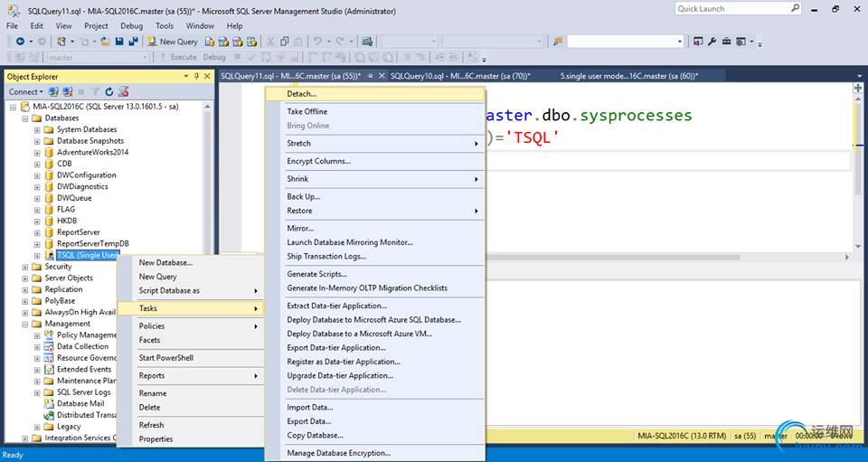Click the Connect Object Explorer icon

coord(54,91)
